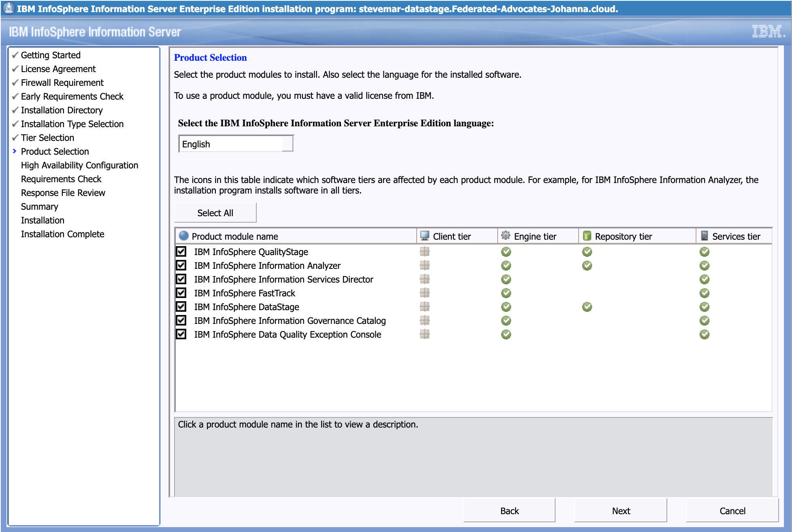Uncheck IBM InfoSphere Information Analyzer checkbox
The width and height of the screenshot is (792, 532).
pos(181,265)
